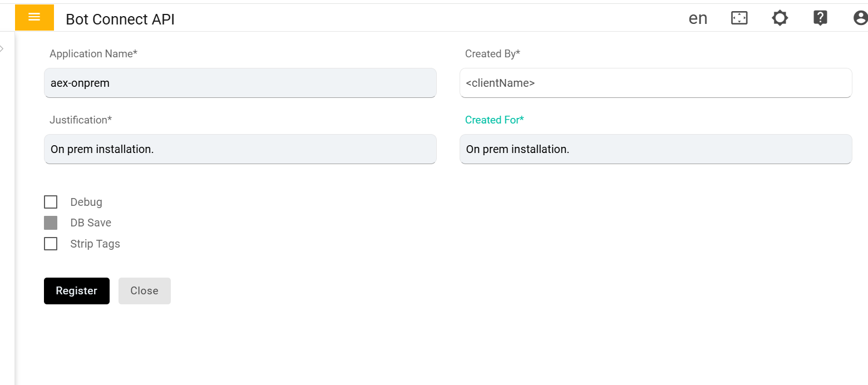The height and width of the screenshot is (385, 868).
Task: Toggle the brightness theme icon
Action: (780, 18)
